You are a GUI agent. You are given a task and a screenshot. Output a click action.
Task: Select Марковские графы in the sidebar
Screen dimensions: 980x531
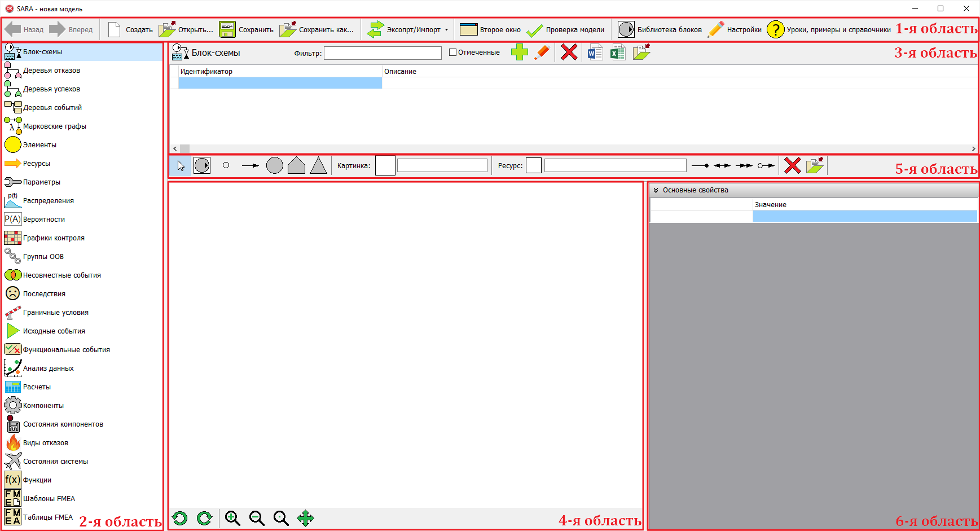click(54, 126)
